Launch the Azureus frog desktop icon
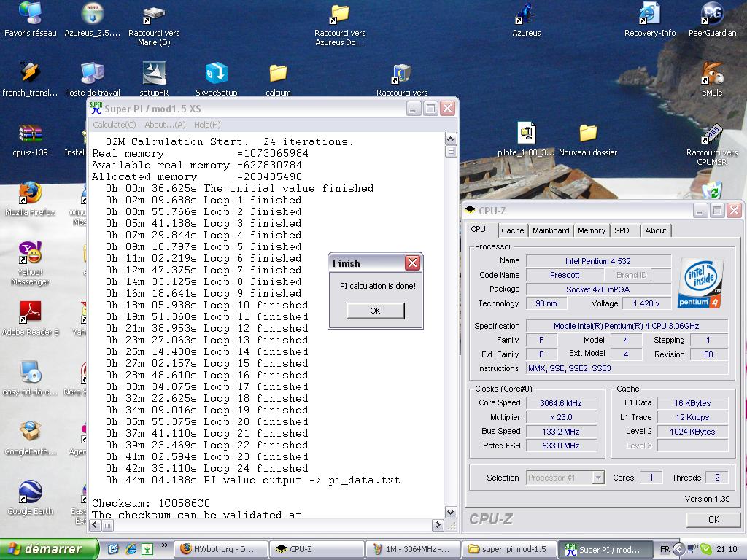The height and width of the screenshot is (560, 747). click(526, 20)
